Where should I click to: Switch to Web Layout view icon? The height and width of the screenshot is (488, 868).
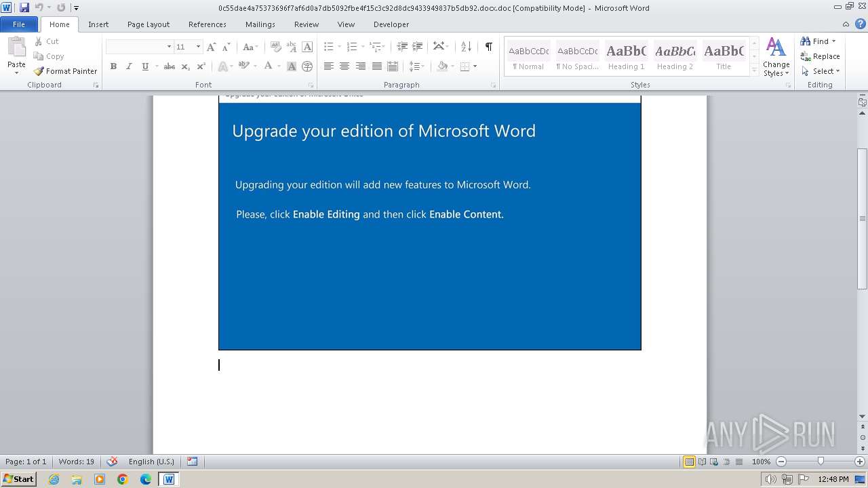tap(713, 462)
